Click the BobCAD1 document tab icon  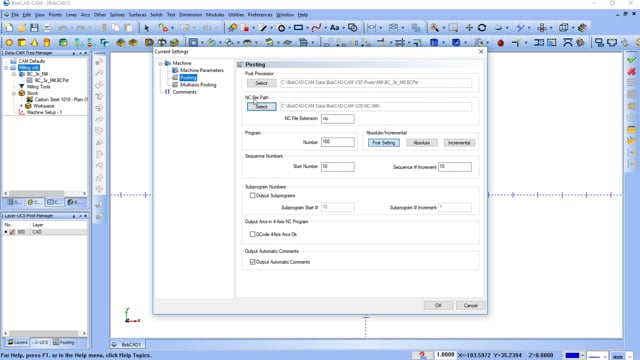[114, 344]
